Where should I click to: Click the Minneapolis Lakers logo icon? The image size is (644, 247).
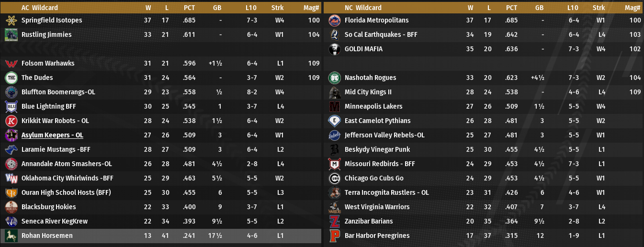pyautogui.click(x=334, y=106)
